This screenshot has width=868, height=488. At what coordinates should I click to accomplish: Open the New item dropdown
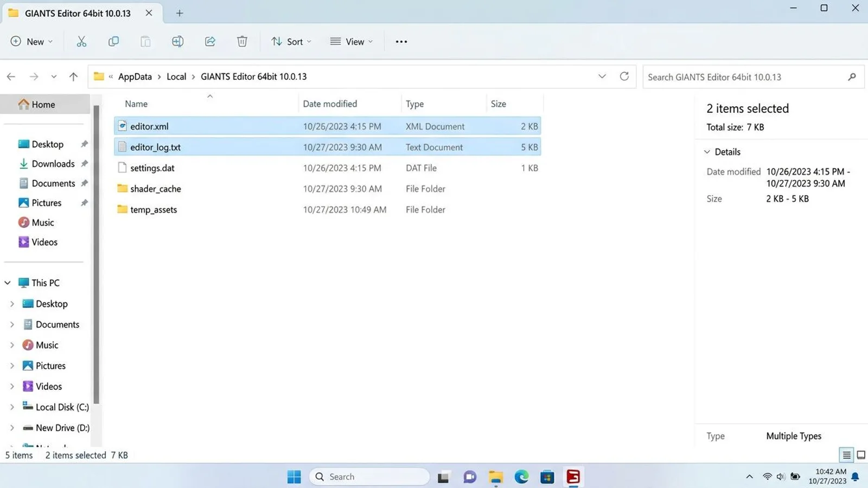[x=32, y=42]
